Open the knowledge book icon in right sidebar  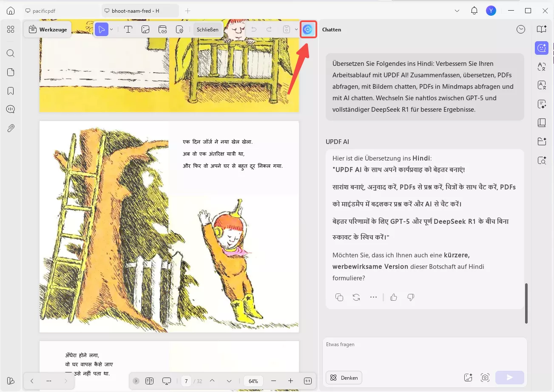(542, 123)
